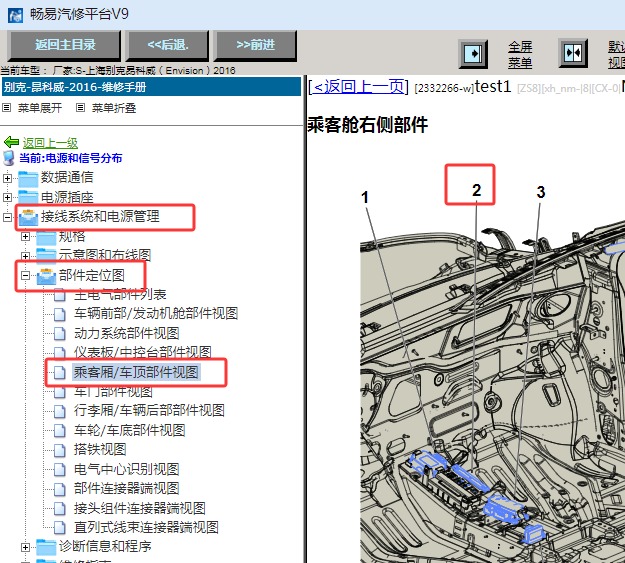The width and height of the screenshot is (625, 563).
Task: Open 仪表板/中控台部件视图
Action: (143, 352)
